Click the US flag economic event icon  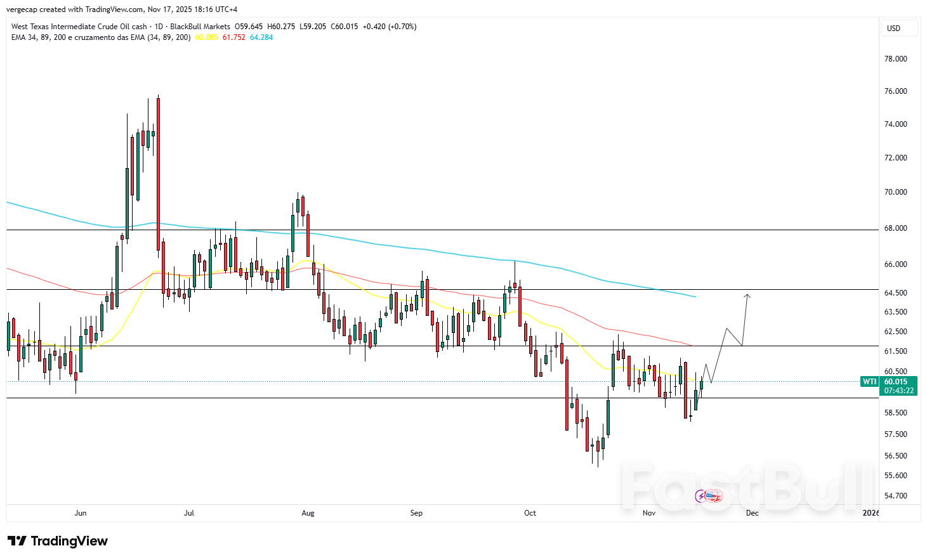pyautogui.click(x=714, y=496)
